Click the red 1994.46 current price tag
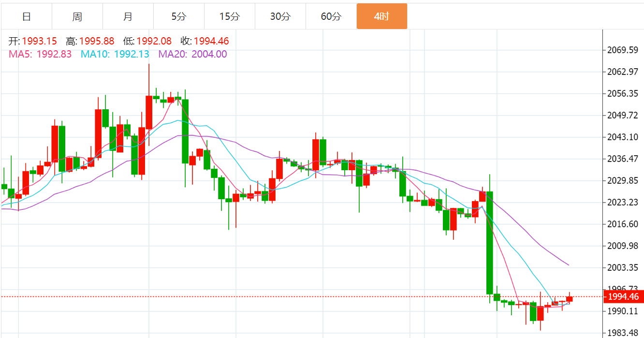644x338 pixels. [623, 297]
